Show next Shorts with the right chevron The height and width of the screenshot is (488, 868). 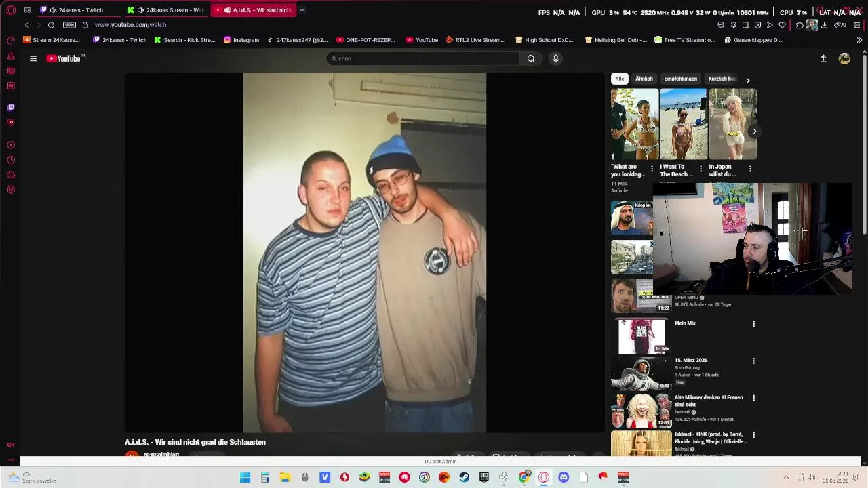754,131
